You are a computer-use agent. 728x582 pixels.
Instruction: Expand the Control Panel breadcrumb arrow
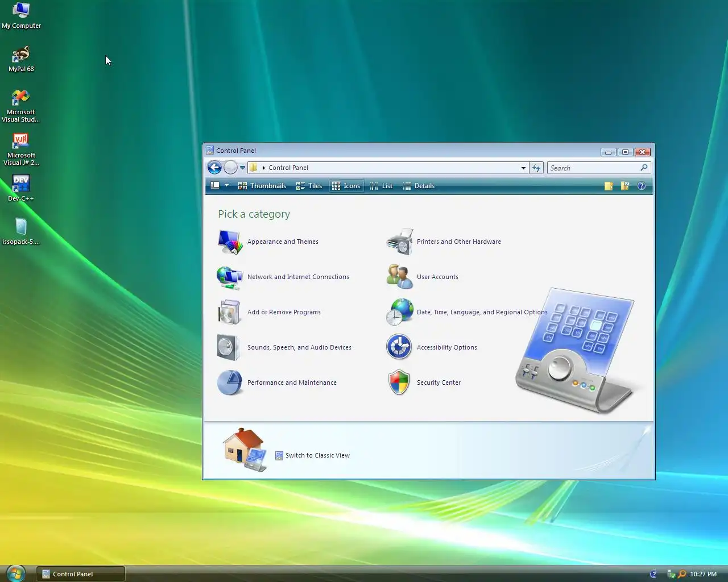(264, 168)
